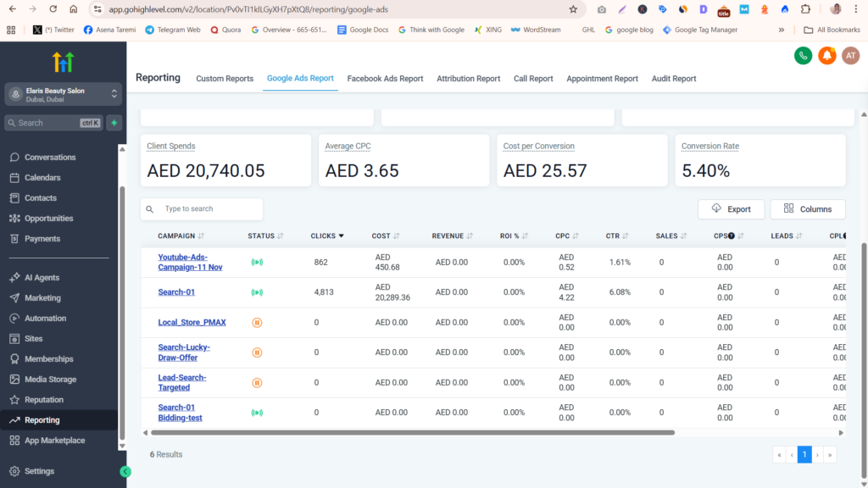Open browser extensions puzzle icon
The width and height of the screenshot is (868, 488).
tap(805, 9)
